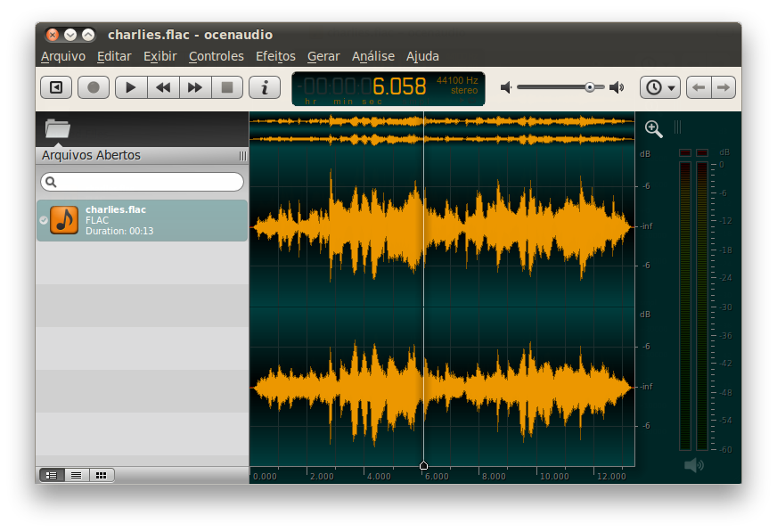Click the zoom magnifier above the waveform
777x532 pixels.
(653, 129)
